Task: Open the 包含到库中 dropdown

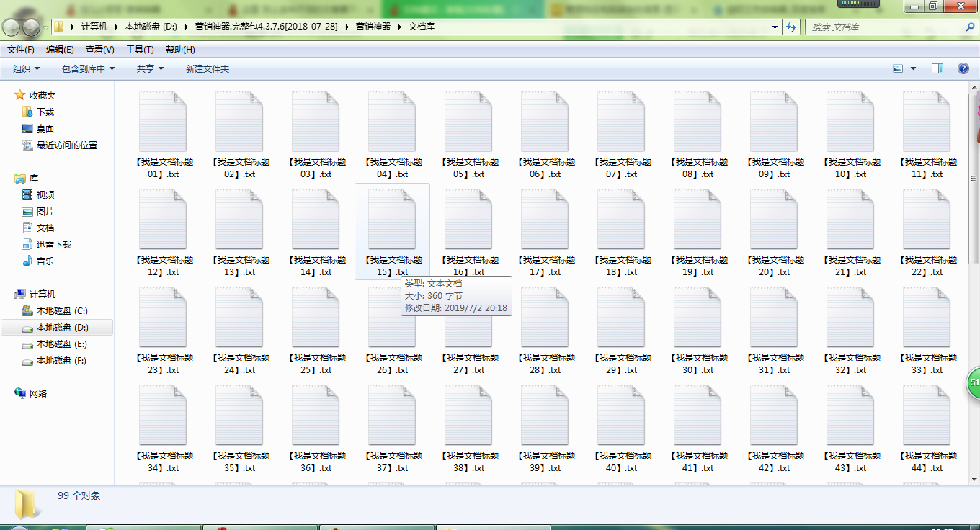Action: click(x=88, y=68)
